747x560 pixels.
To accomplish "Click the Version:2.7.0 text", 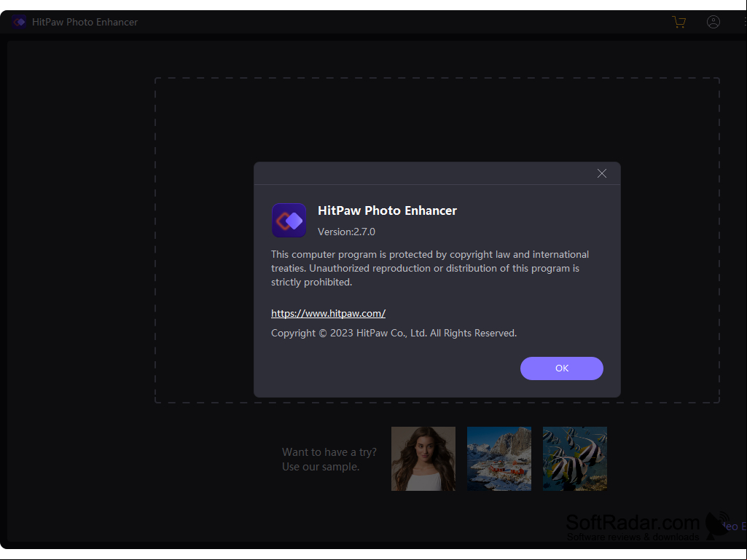I will click(346, 232).
